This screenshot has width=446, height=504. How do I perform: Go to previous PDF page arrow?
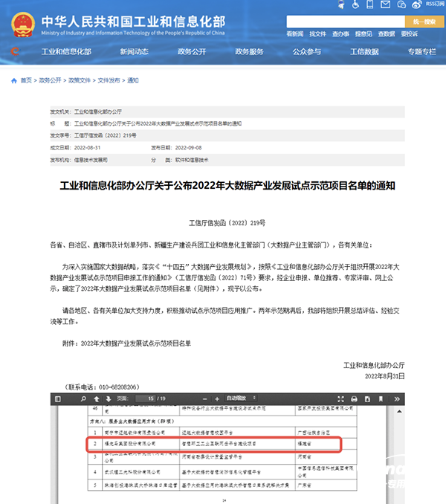click(97, 399)
